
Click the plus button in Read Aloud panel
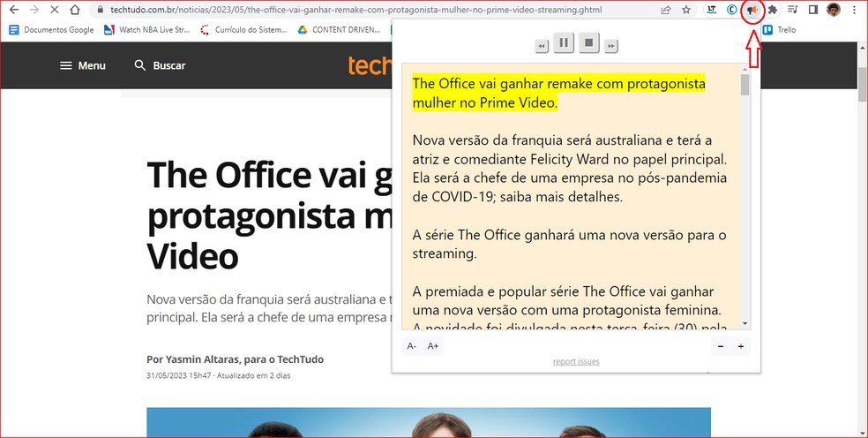(x=741, y=346)
